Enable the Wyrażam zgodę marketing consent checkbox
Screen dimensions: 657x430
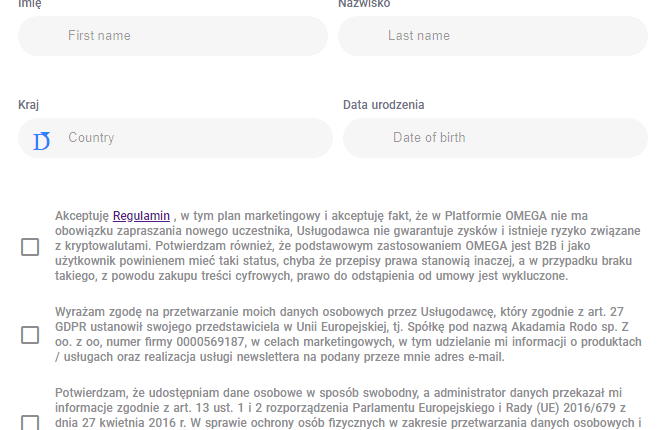click(x=30, y=334)
